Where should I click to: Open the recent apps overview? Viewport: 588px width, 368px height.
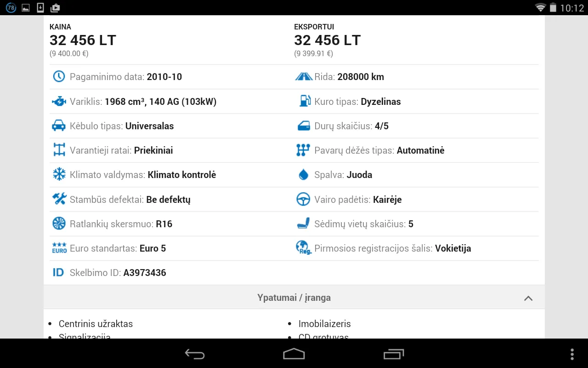[394, 354]
